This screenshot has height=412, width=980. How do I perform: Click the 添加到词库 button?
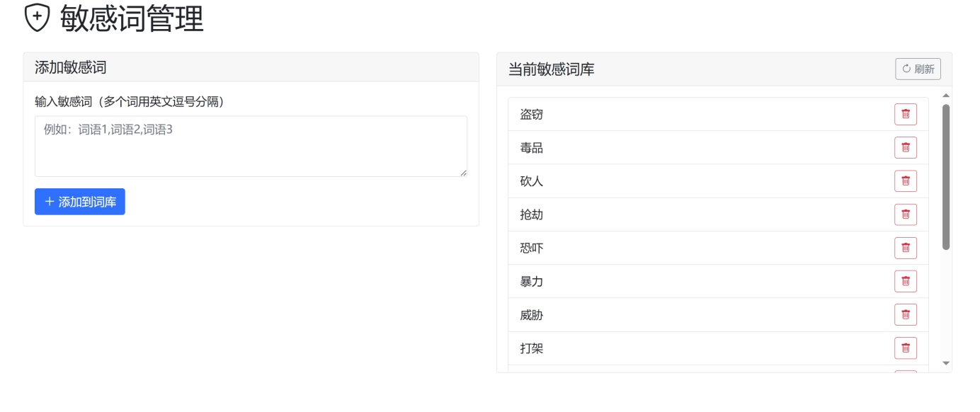pyautogui.click(x=79, y=201)
